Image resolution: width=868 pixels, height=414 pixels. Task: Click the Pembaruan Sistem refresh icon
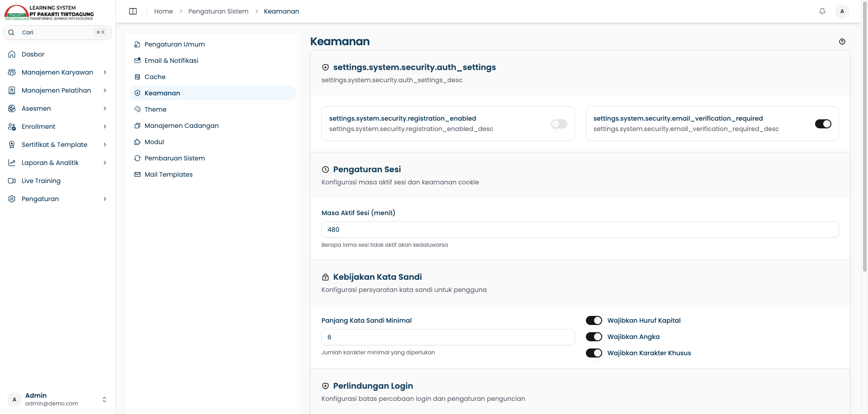137,158
